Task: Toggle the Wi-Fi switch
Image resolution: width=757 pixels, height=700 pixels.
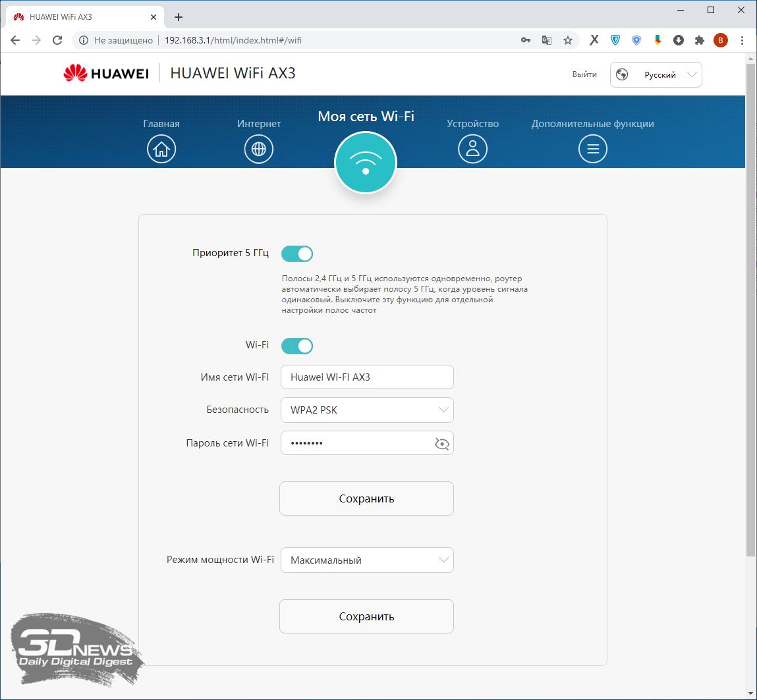Action: 297,346
